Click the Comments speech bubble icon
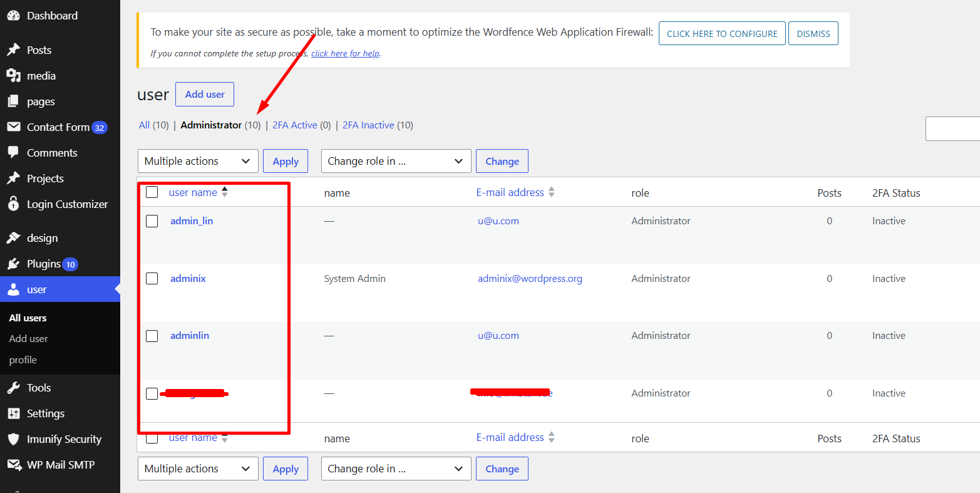 [13, 153]
